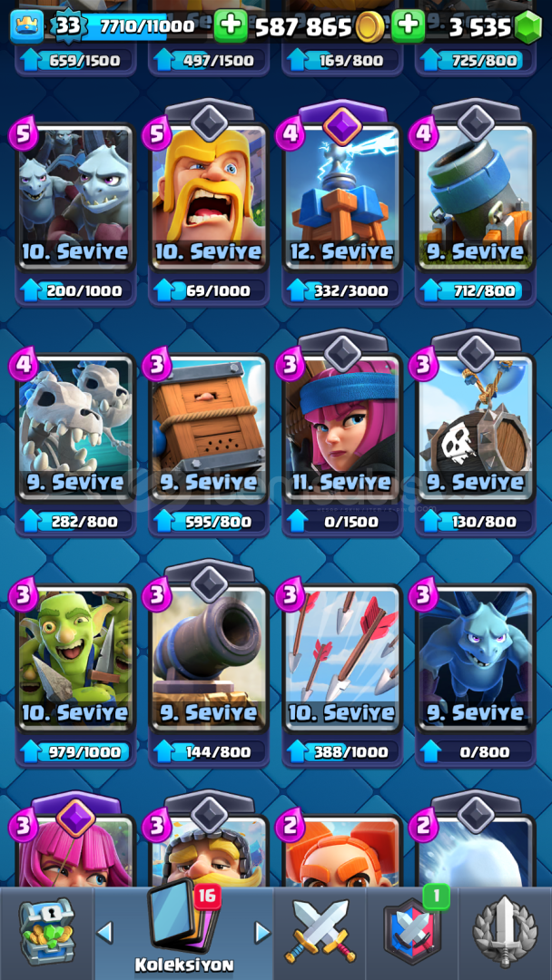
Task: Tap the green plus next to gold
Action: pyautogui.click(x=231, y=26)
